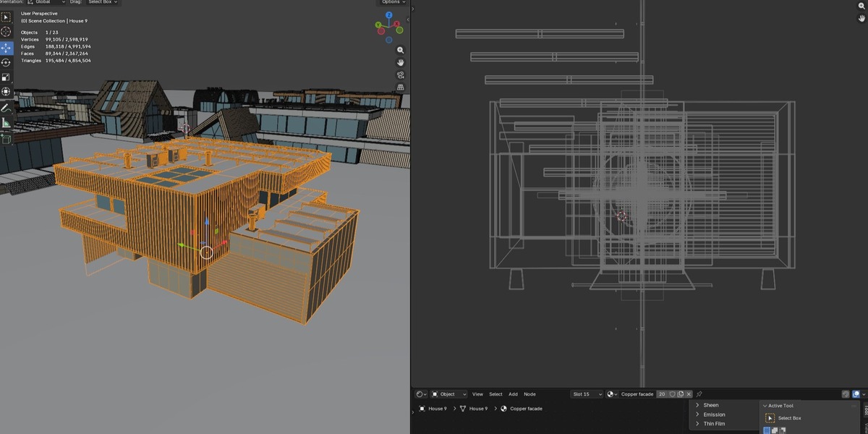Select the Annotate pencil tool
Screen dimensions: 868x434
pos(6,108)
